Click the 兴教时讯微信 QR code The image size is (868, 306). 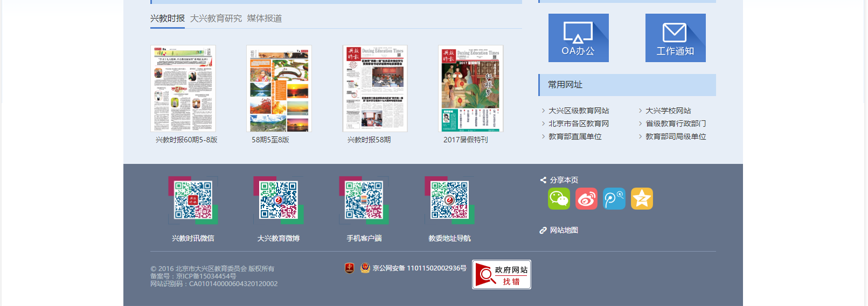coord(193,200)
